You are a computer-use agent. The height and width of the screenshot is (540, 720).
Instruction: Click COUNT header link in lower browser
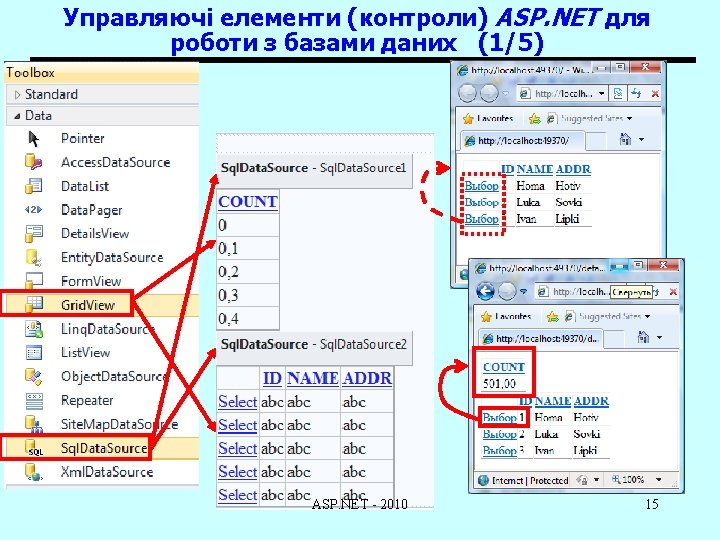(x=504, y=367)
